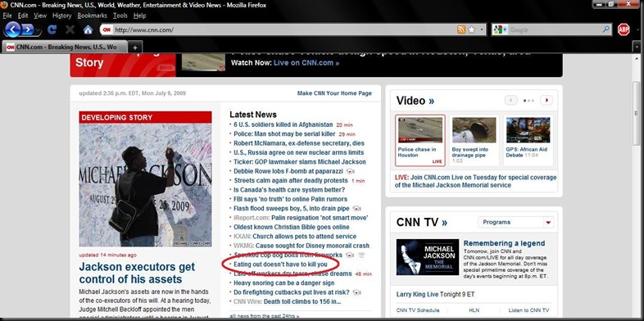The width and height of the screenshot is (644, 321).
Task: Click previous arrow in Video panel
Action: 511,100
